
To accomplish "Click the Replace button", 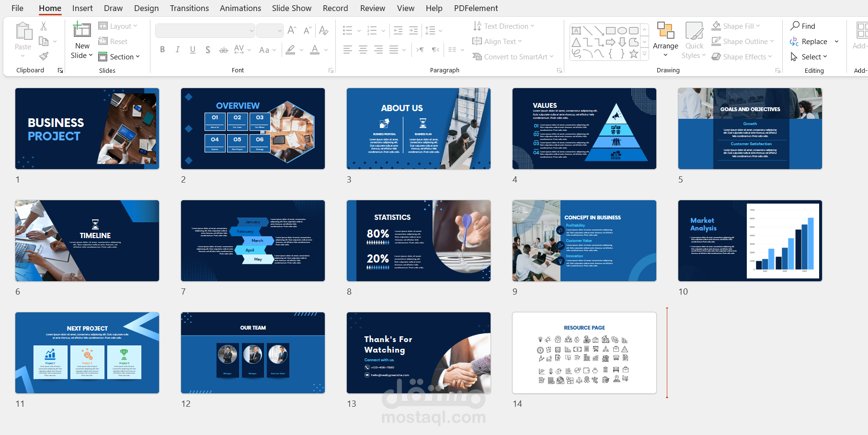I will coord(809,42).
